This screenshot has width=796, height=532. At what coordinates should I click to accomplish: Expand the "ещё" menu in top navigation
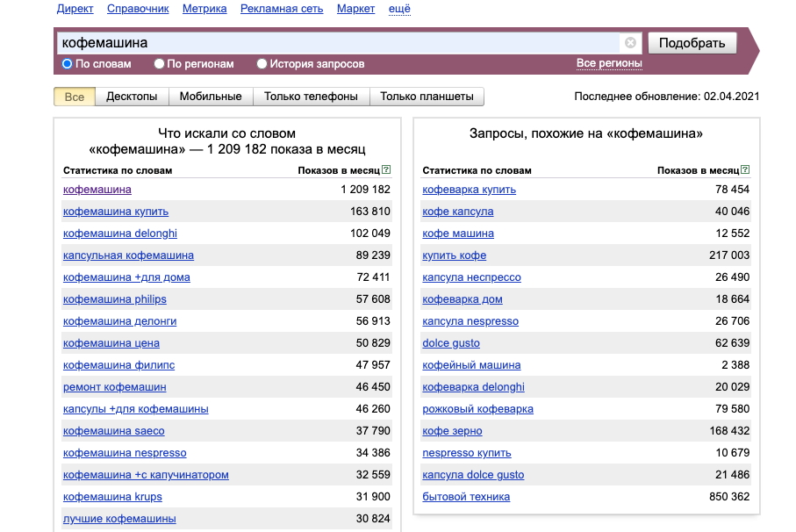pos(398,9)
